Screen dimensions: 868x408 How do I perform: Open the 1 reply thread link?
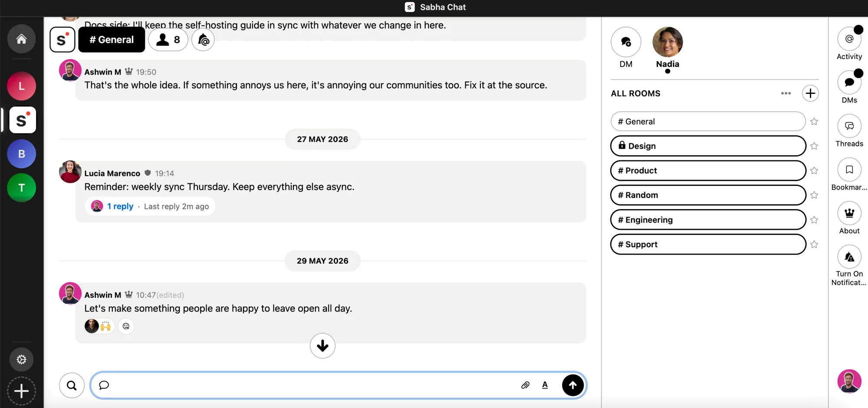(x=120, y=206)
